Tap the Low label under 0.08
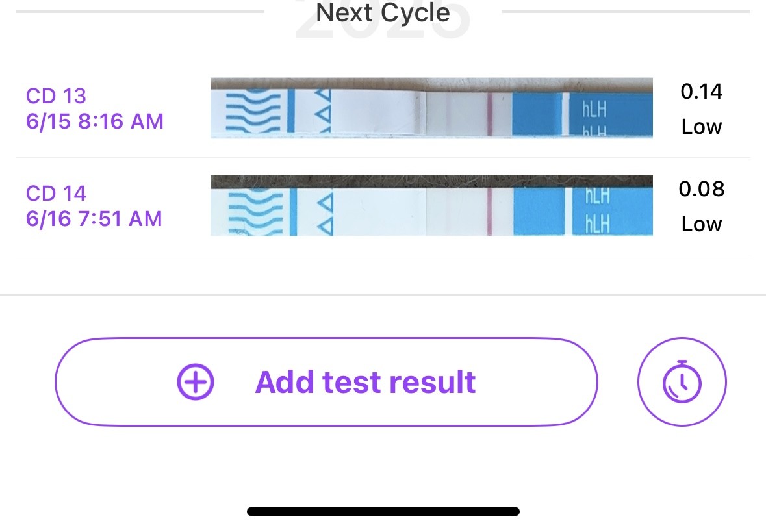766x532 pixels. click(x=701, y=224)
